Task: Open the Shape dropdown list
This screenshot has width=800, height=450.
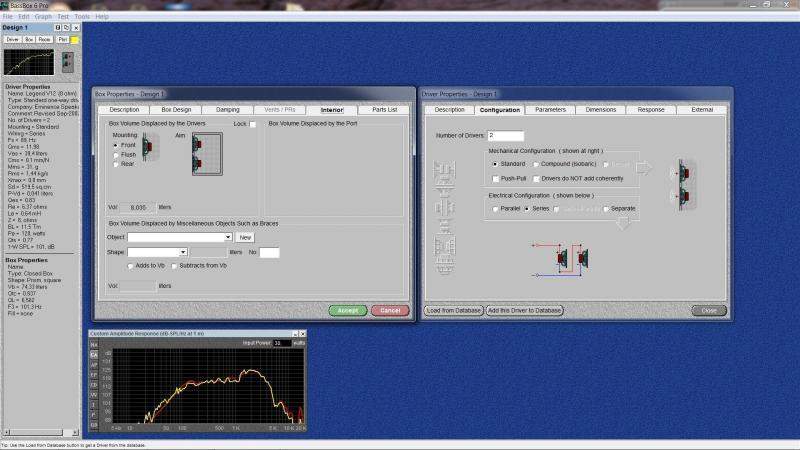Action: click(x=213, y=252)
